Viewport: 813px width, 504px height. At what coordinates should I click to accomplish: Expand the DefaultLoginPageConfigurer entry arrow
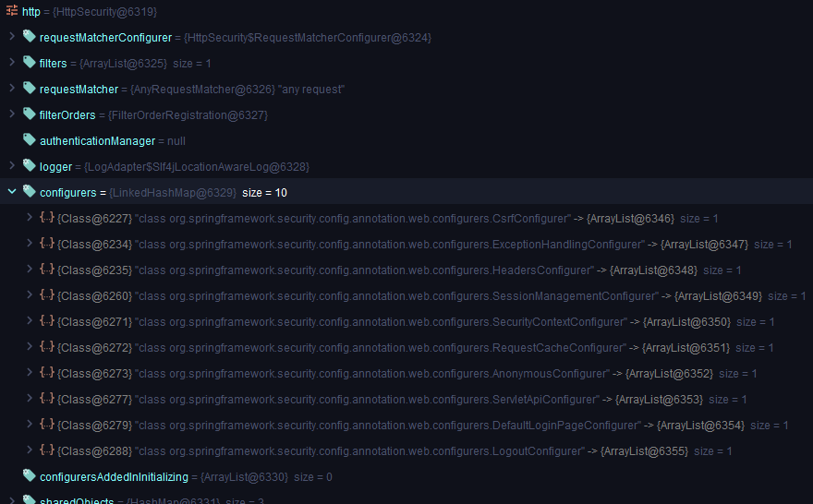pos(30,425)
